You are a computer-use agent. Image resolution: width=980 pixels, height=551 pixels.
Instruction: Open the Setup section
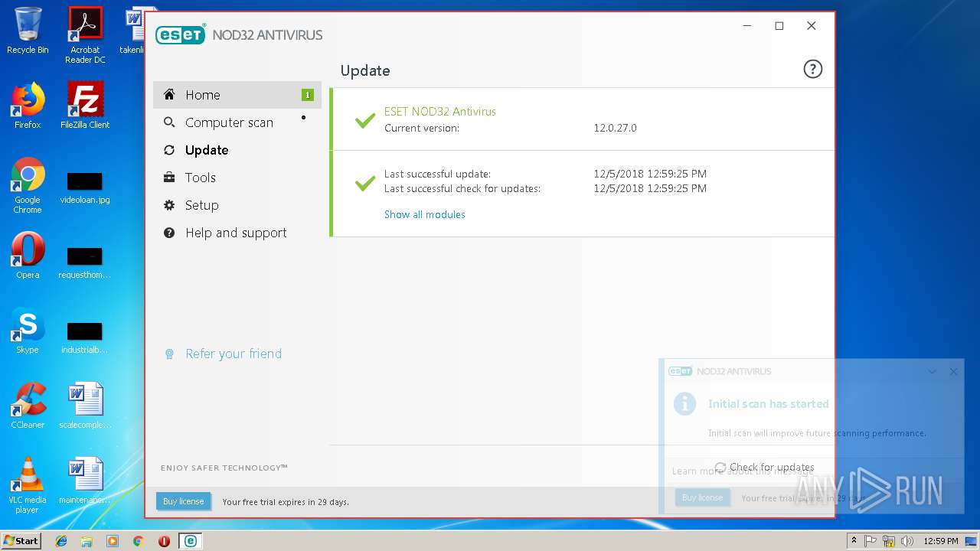pos(237,205)
